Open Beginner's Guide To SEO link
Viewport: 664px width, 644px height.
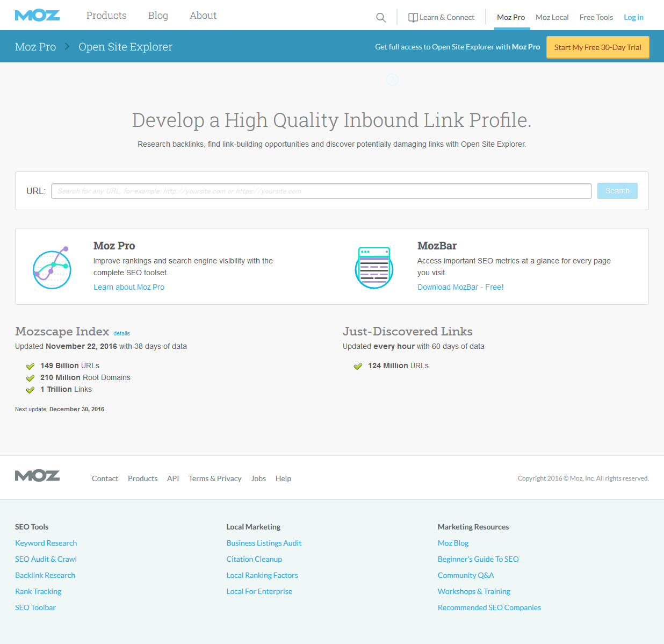click(x=478, y=559)
